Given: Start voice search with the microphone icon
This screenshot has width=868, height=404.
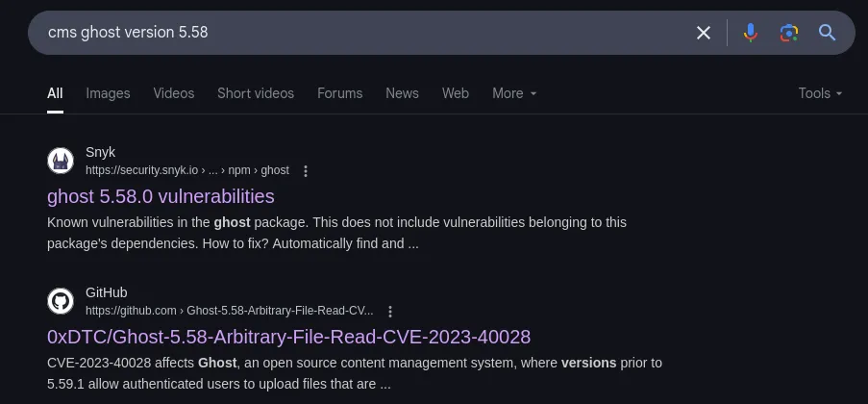Looking at the screenshot, I should point(750,33).
